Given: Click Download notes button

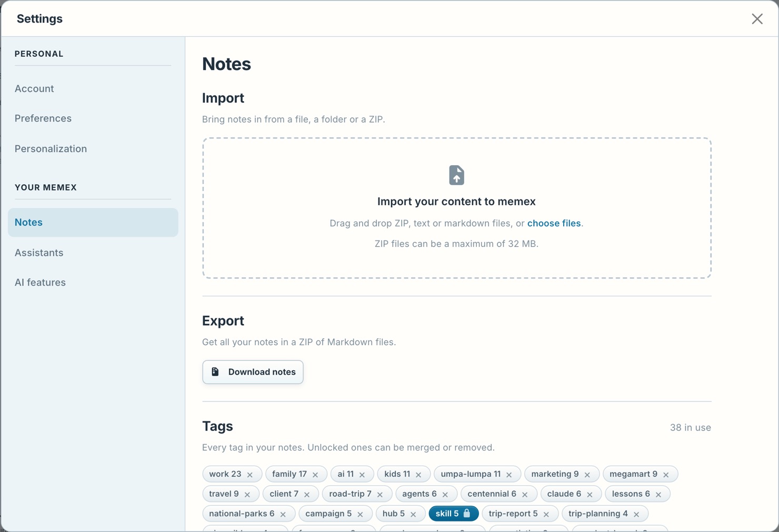Looking at the screenshot, I should tap(253, 372).
